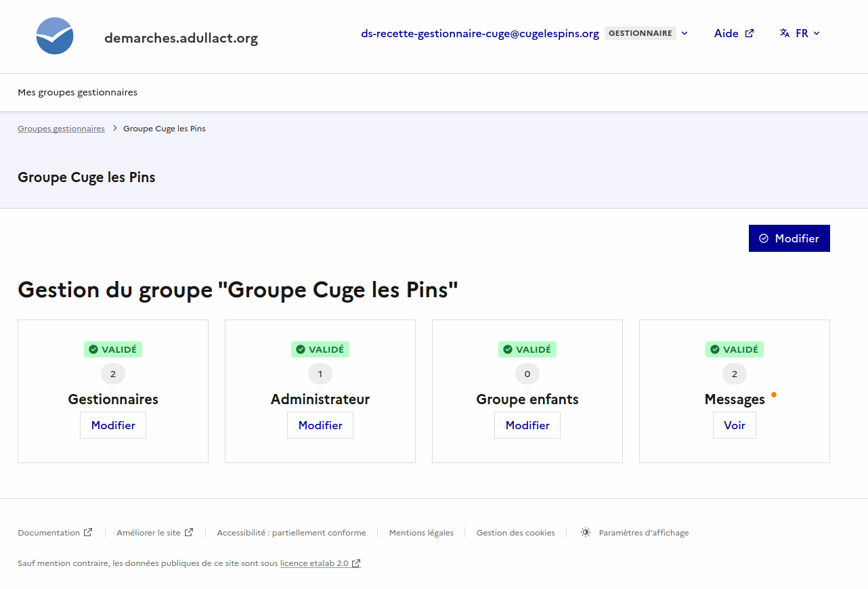Click check-circle icon in blue Modifier button
Viewport: 868px width, 589px height.
[764, 238]
